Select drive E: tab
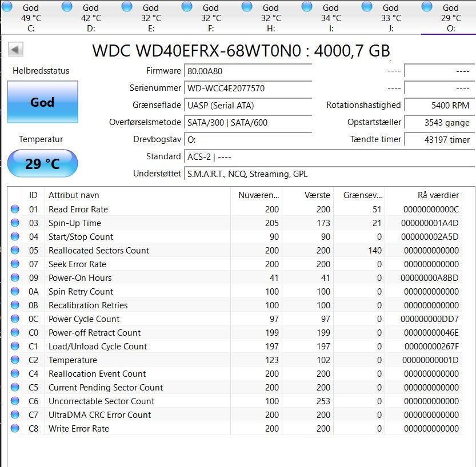This screenshot has width=476, height=467. pyautogui.click(x=151, y=17)
